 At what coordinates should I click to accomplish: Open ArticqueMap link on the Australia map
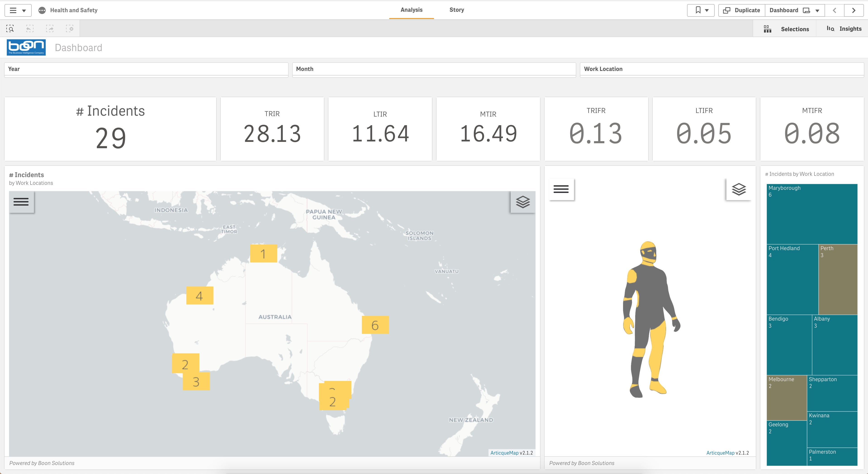pos(504,453)
